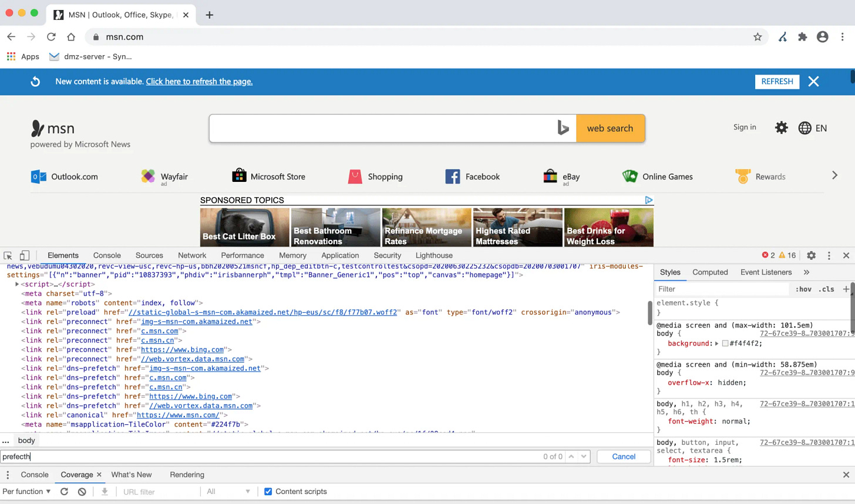Click the warnings count indicator

coord(787,255)
